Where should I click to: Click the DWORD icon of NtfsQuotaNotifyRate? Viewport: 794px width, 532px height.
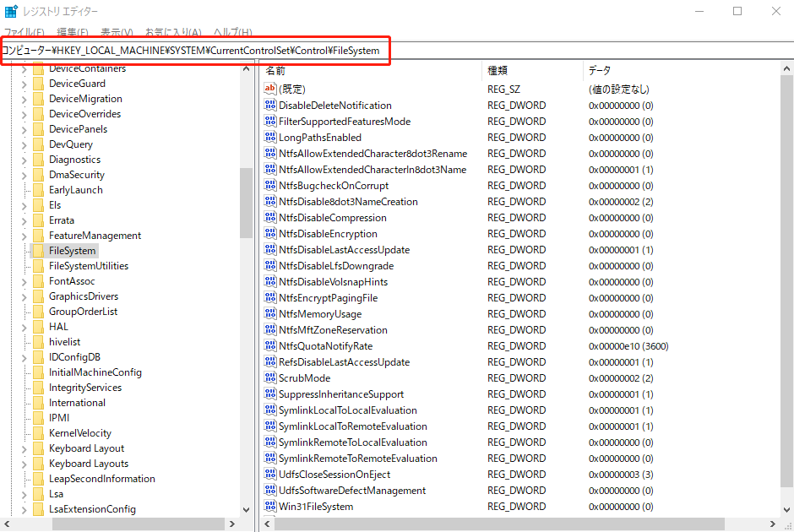(x=270, y=345)
